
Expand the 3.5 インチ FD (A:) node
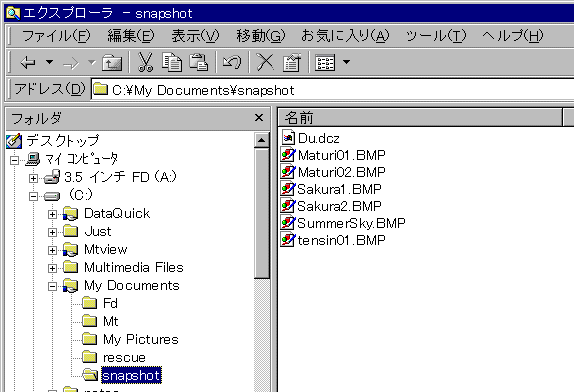pos(33,178)
